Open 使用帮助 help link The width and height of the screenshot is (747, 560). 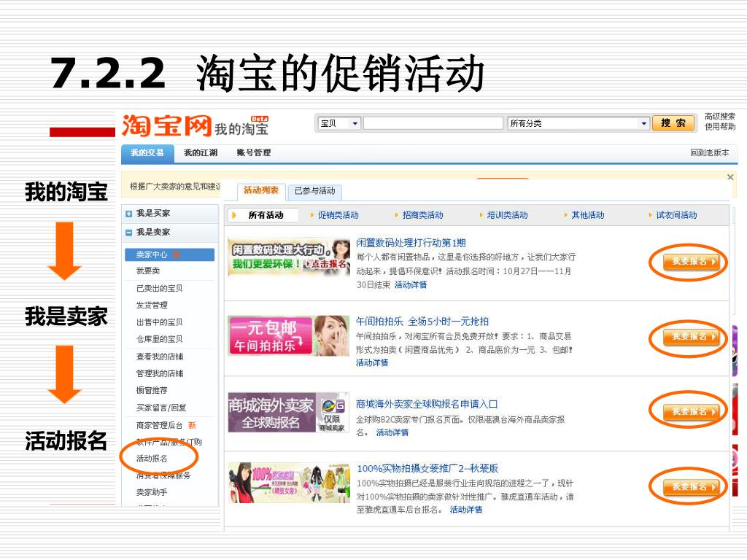720,127
